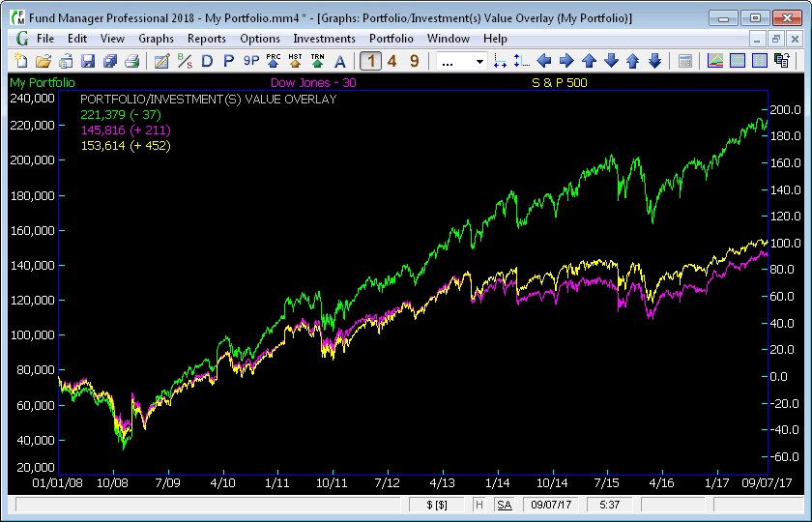Open the Graphs menu
Image resolution: width=812 pixels, height=522 pixels.
[x=156, y=39]
